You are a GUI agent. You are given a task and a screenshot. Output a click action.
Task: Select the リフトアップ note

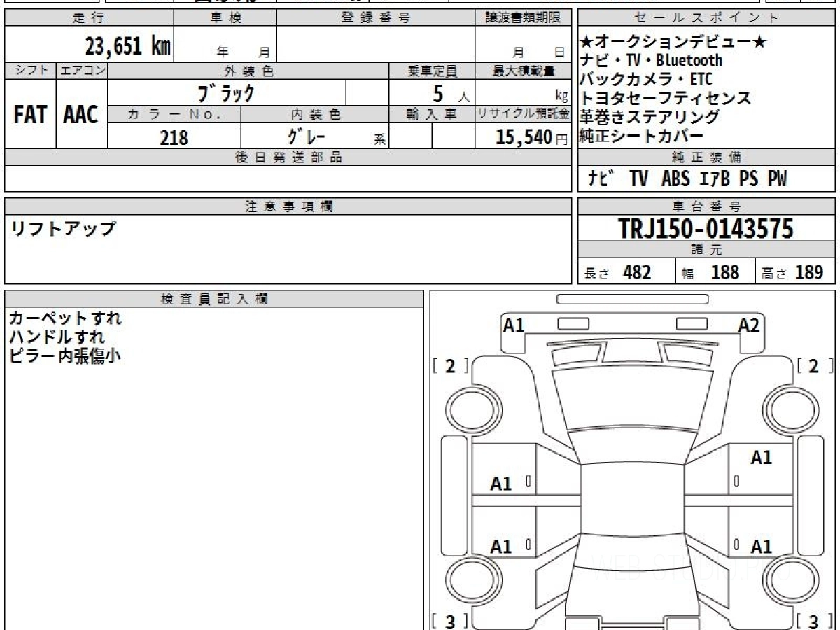click(x=63, y=227)
